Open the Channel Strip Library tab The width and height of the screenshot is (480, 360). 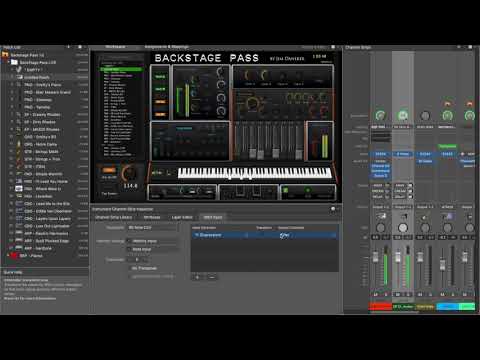pos(113,217)
